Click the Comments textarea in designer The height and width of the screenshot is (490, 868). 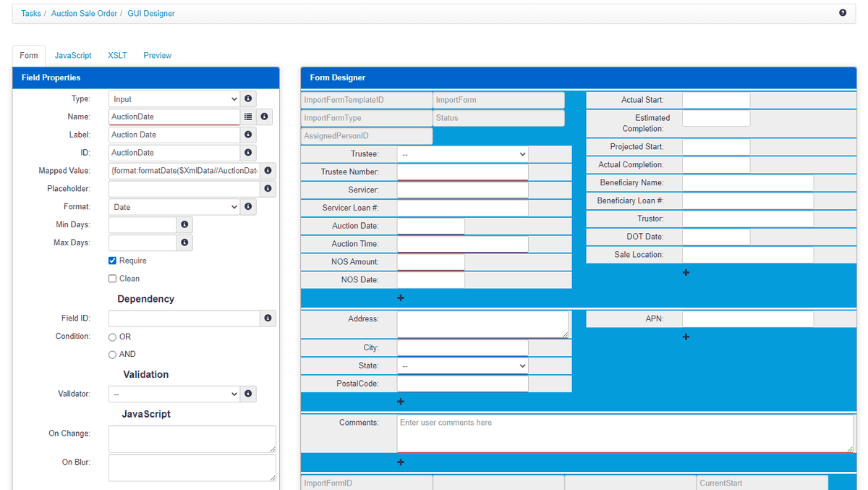coord(626,434)
